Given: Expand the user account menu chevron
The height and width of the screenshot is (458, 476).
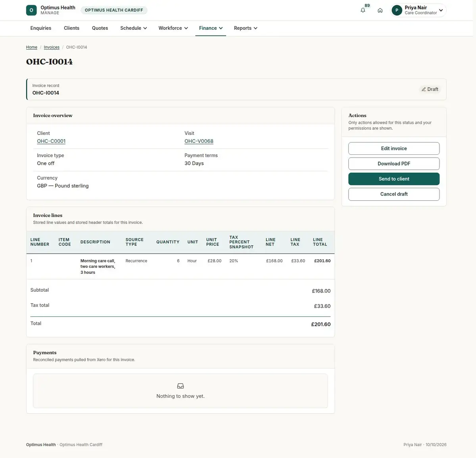Looking at the screenshot, I should click(x=441, y=10).
